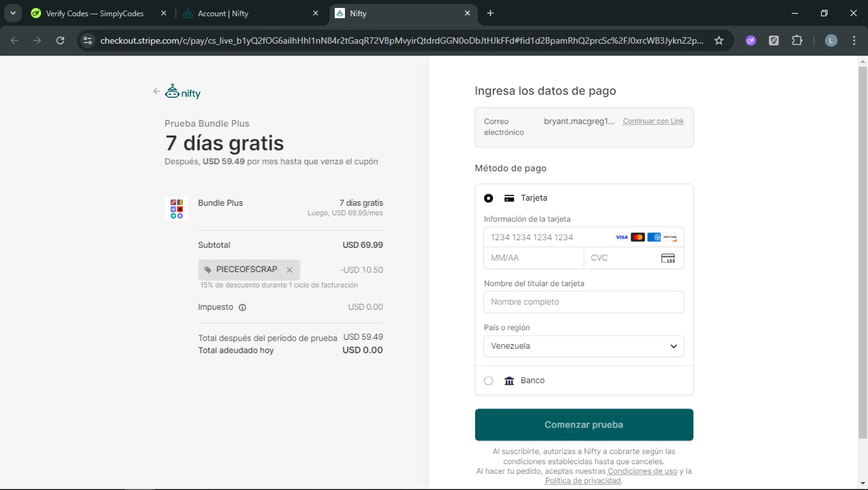Focus the MM/AA expiry field
The image size is (868, 490).
(x=534, y=258)
